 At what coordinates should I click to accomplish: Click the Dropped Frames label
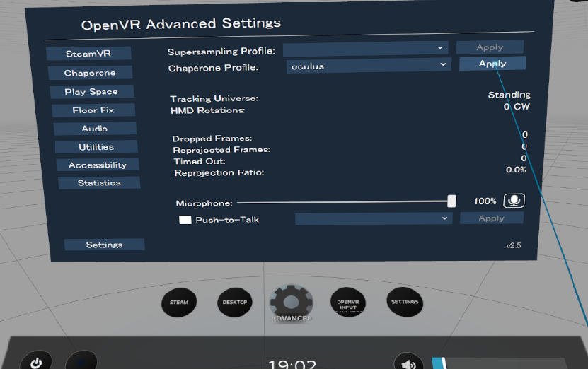point(212,139)
